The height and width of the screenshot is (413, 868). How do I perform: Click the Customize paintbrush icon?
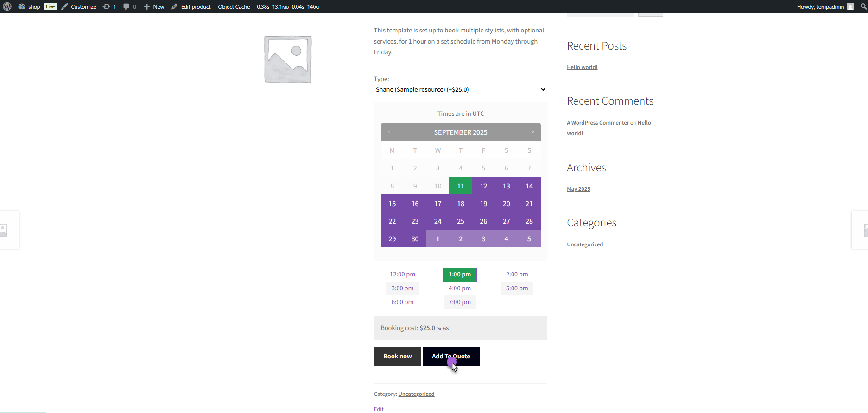click(x=65, y=6)
